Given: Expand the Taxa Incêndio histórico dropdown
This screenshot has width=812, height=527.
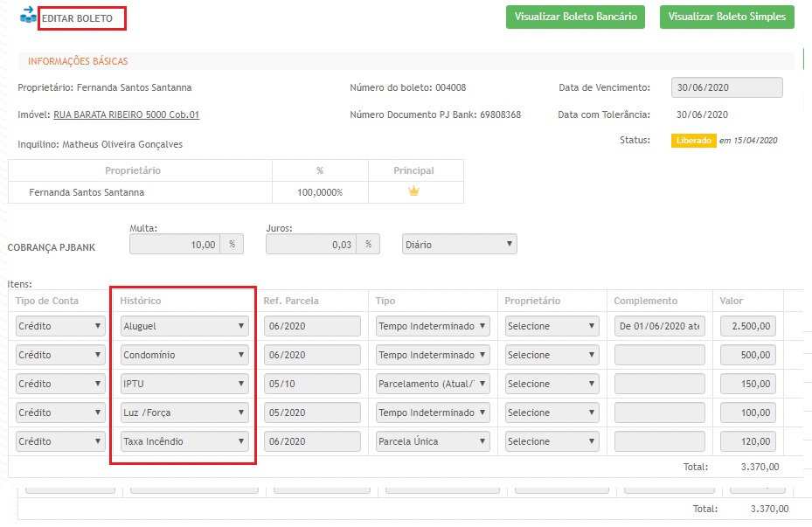Looking at the screenshot, I should 184,441.
